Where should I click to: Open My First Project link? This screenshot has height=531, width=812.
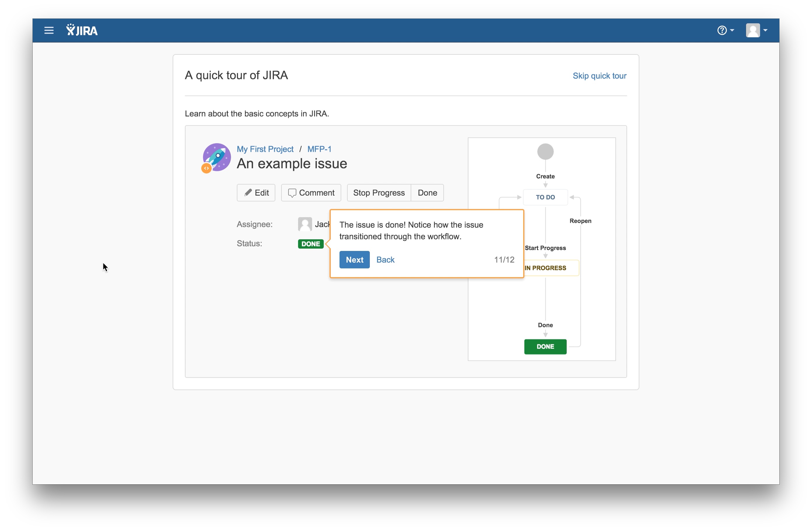(x=265, y=149)
